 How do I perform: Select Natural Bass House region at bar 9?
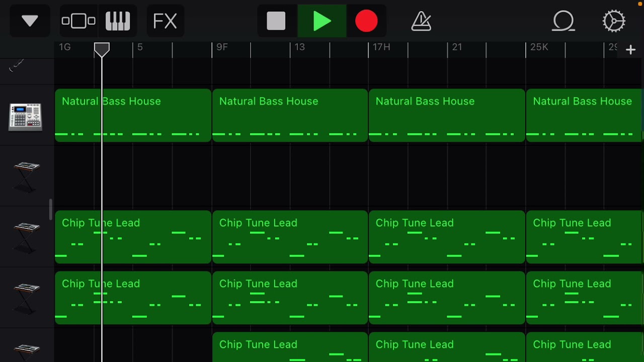pyautogui.click(x=290, y=115)
